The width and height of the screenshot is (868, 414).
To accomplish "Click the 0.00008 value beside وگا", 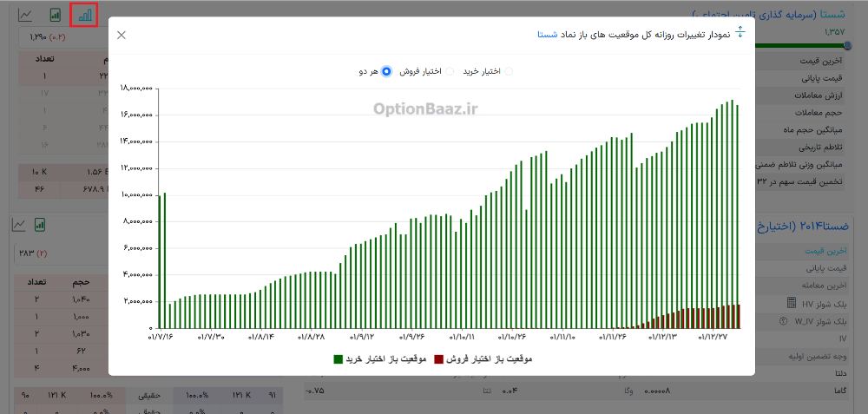I will point(657,391).
